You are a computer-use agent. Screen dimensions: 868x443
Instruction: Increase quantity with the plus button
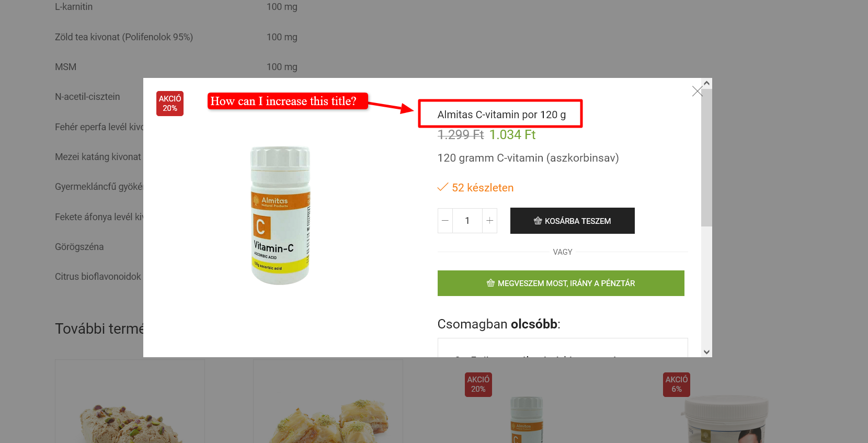[x=489, y=221]
